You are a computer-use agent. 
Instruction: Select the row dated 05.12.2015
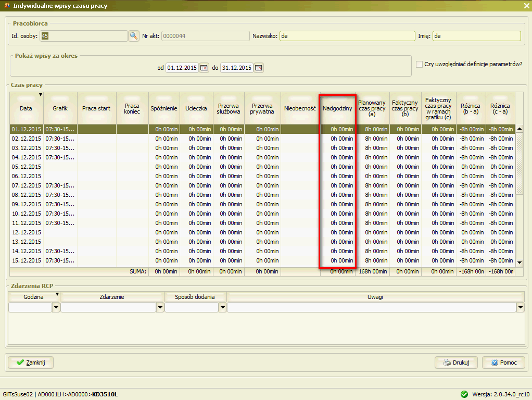262,167
